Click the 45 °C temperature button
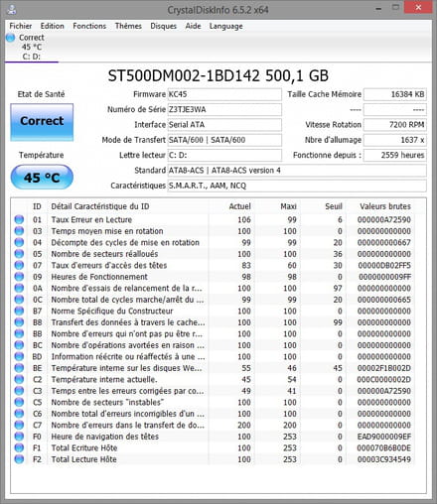Image resolution: width=437 pixels, height=504 pixels. pos(42,178)
